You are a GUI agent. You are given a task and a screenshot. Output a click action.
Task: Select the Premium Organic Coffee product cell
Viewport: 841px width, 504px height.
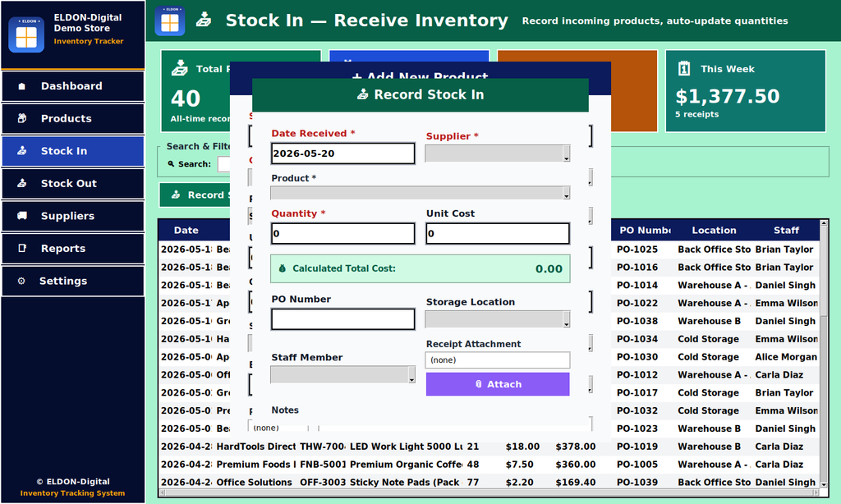[x=406, y=465]
